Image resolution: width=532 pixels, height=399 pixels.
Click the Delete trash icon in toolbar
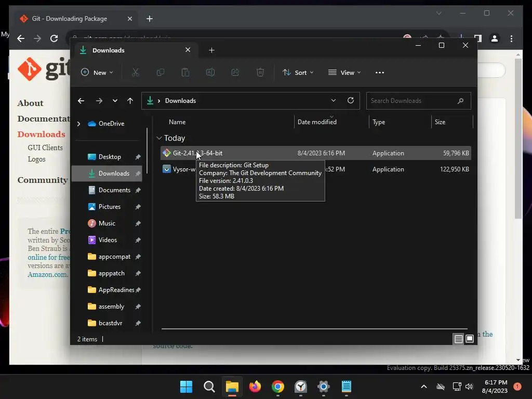click(x=260, y=72)
